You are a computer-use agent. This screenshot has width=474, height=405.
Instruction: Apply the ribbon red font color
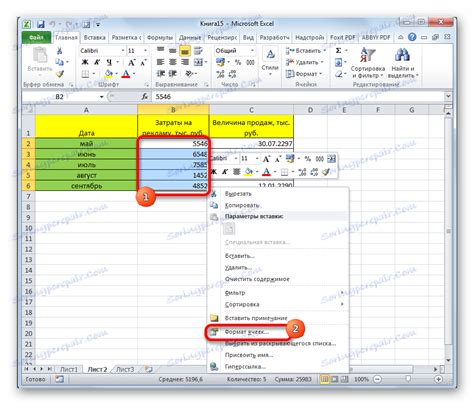[x=126, y=74]
